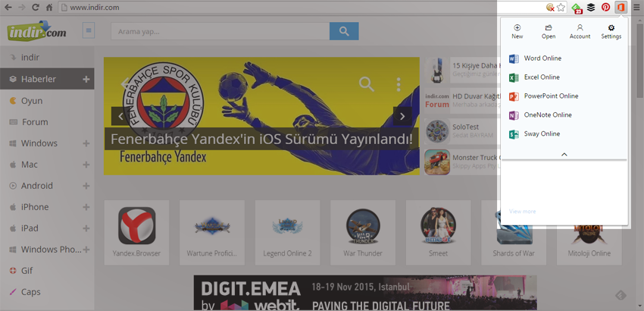Click the blue search button
644x311 pixels.
(344, 31)
